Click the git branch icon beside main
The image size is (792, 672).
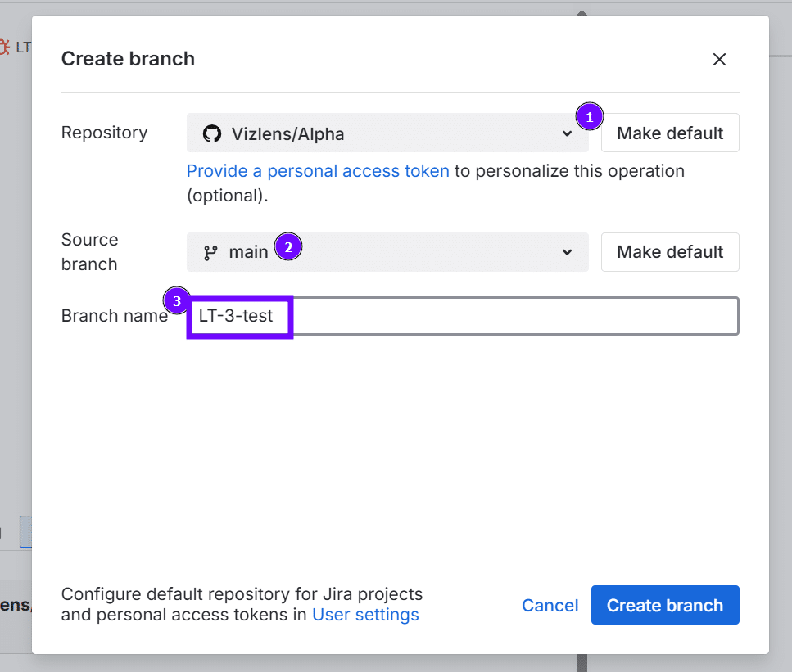pos(211,252)
